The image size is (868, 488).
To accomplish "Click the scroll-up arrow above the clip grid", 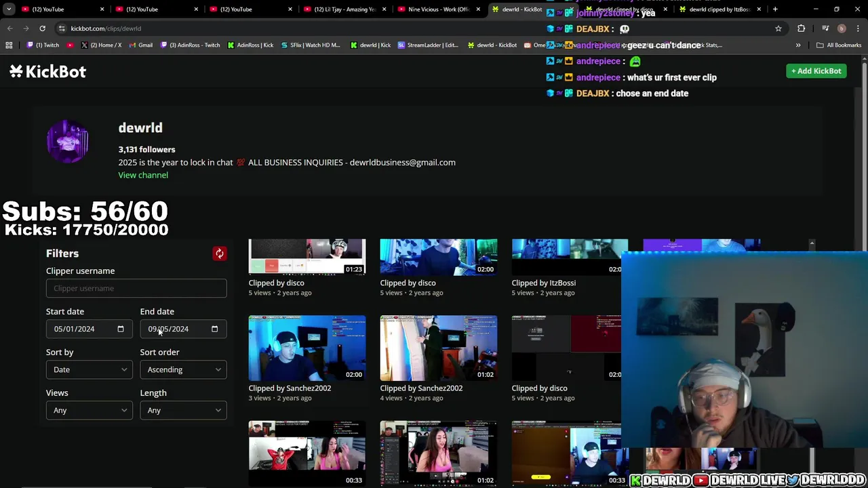I will click(812, 243).
